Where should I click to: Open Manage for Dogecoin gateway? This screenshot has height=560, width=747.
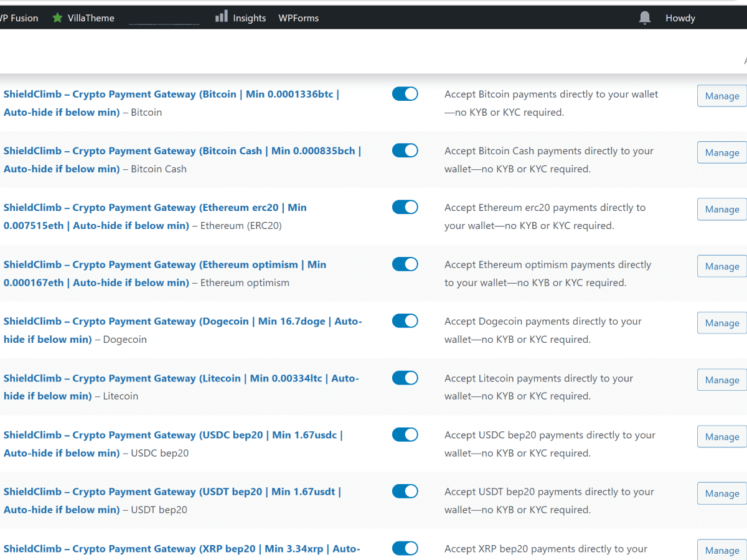pyautogui.click(x=722, y=323)
